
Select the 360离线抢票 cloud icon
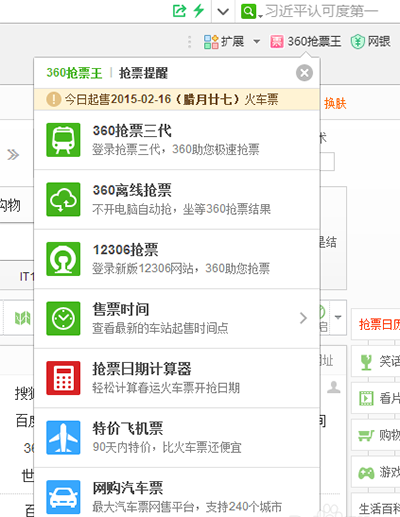[63, 199]
